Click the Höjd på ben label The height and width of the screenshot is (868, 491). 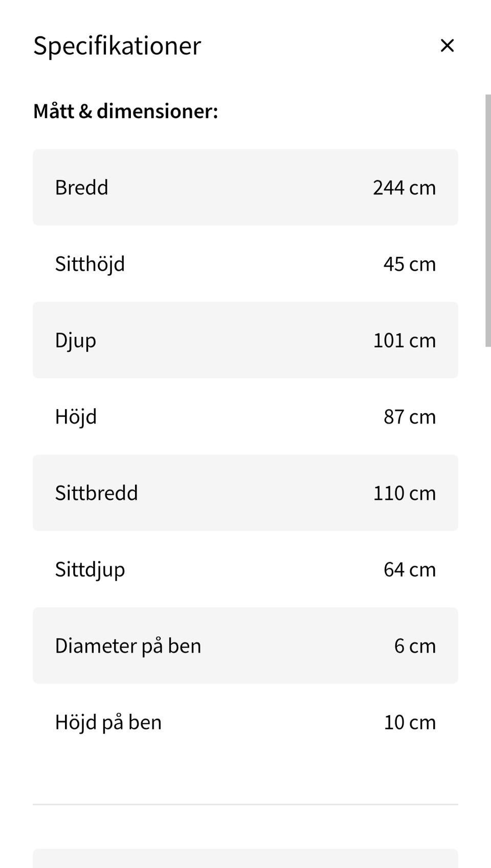pyautogui.click(x=108, y=722)
